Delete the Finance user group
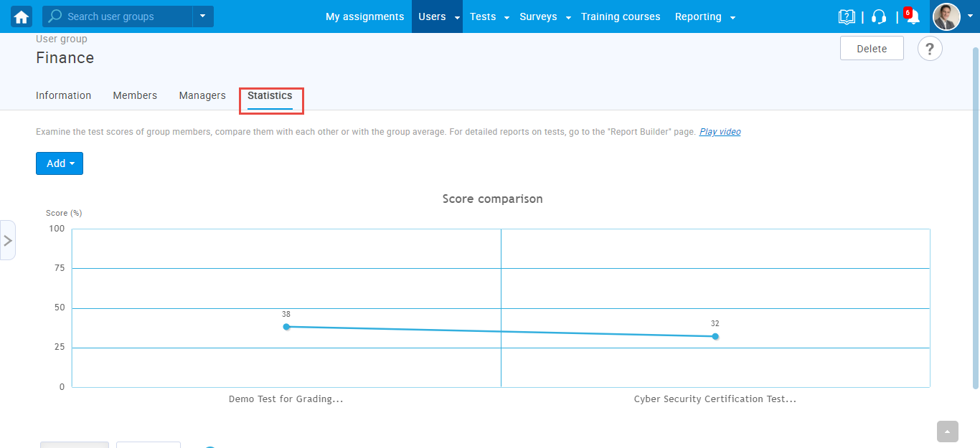This screenshot has height=448, width=980. point(872,49)
